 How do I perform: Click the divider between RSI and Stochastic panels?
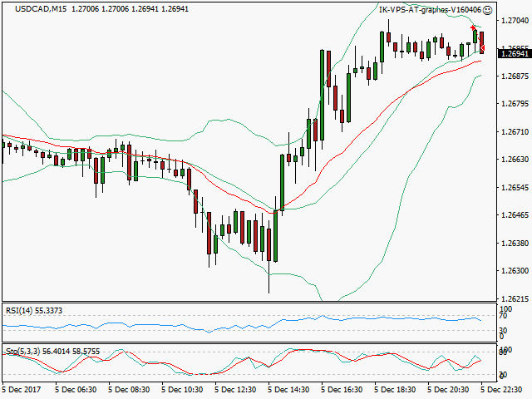click(249, 344)
